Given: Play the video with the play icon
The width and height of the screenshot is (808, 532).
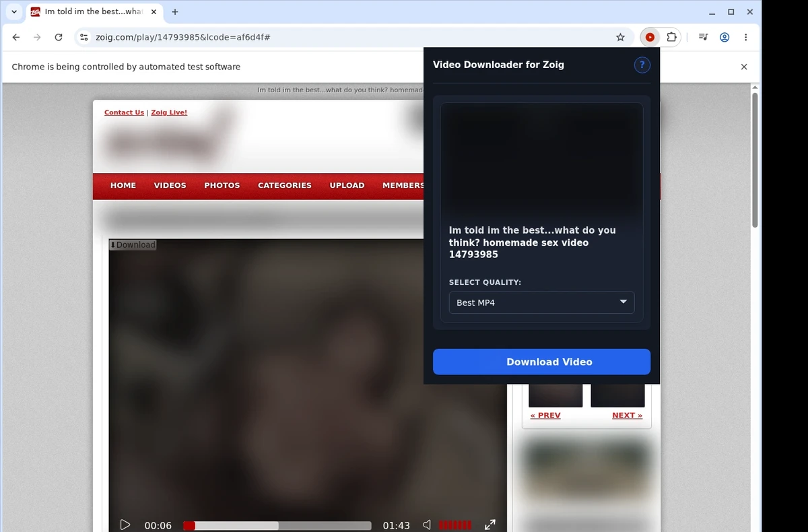Looking at the screenshot, I should tap(125, 525).
